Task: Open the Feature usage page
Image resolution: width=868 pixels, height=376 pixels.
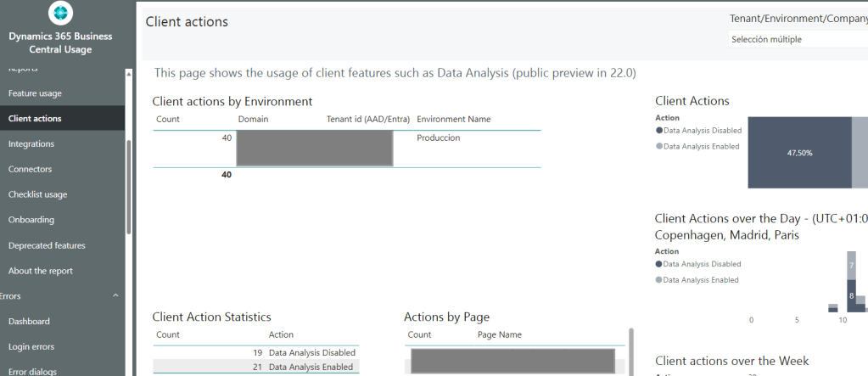Action: tap(35, 93)
